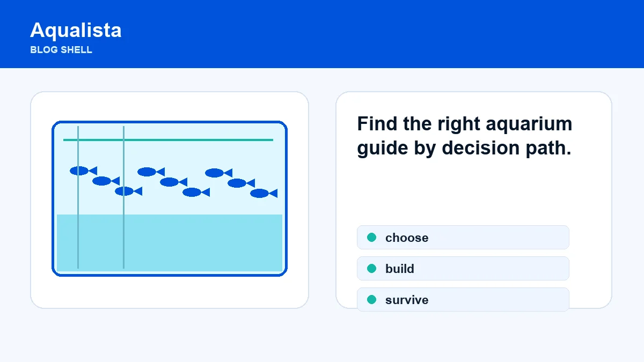Click the teal horizontal waterline in the tank
The image size is (644, 362).
168,140
